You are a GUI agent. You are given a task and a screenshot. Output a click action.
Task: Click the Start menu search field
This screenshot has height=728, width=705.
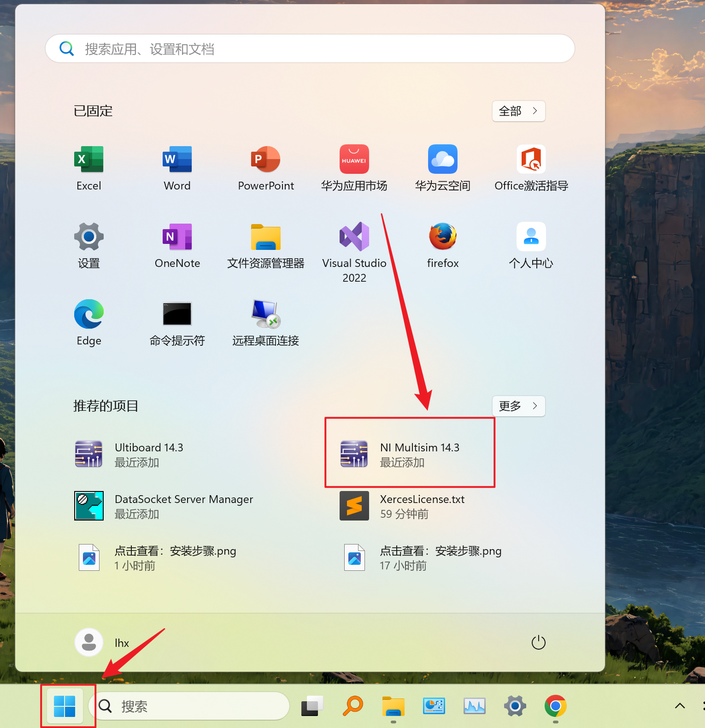coord(310,48)
